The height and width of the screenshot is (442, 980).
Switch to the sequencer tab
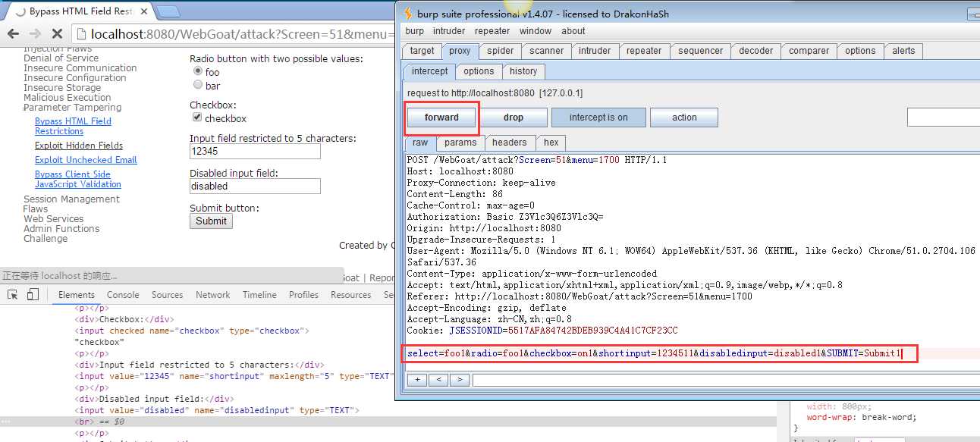[701, 51]
